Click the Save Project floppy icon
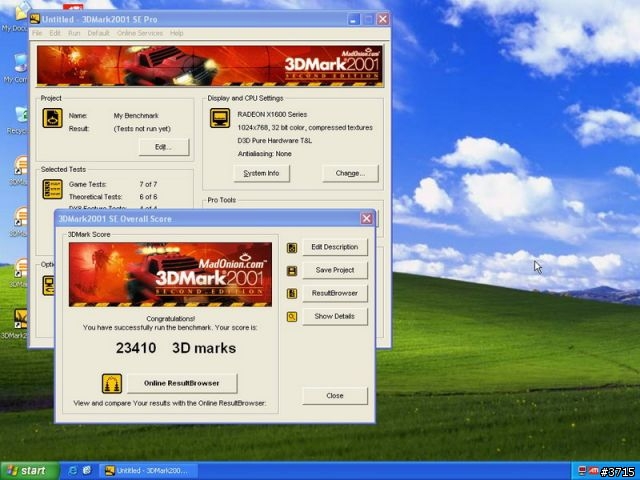 pyautogui.click(x=292, y=271)
